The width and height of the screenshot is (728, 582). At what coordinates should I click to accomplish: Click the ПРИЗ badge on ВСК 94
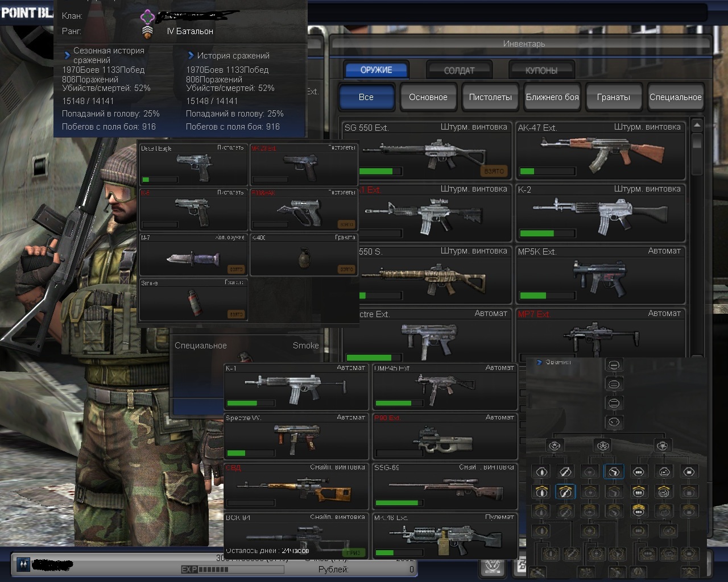pos(353,552)
